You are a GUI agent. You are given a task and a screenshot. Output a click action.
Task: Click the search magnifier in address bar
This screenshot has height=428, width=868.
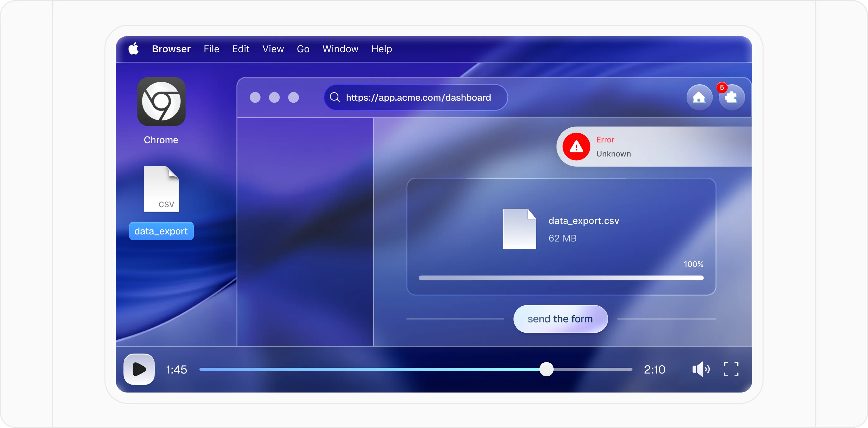[x=335, y=97]
